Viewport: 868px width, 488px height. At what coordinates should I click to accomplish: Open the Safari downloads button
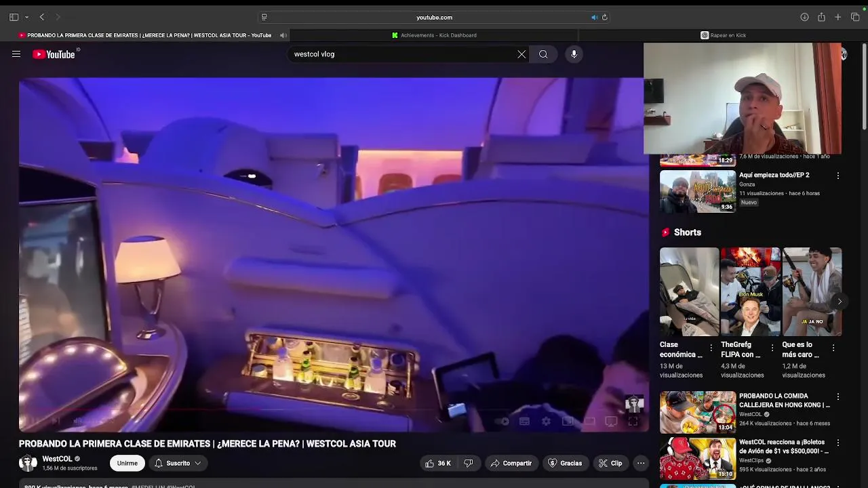(x=804, y=17)
